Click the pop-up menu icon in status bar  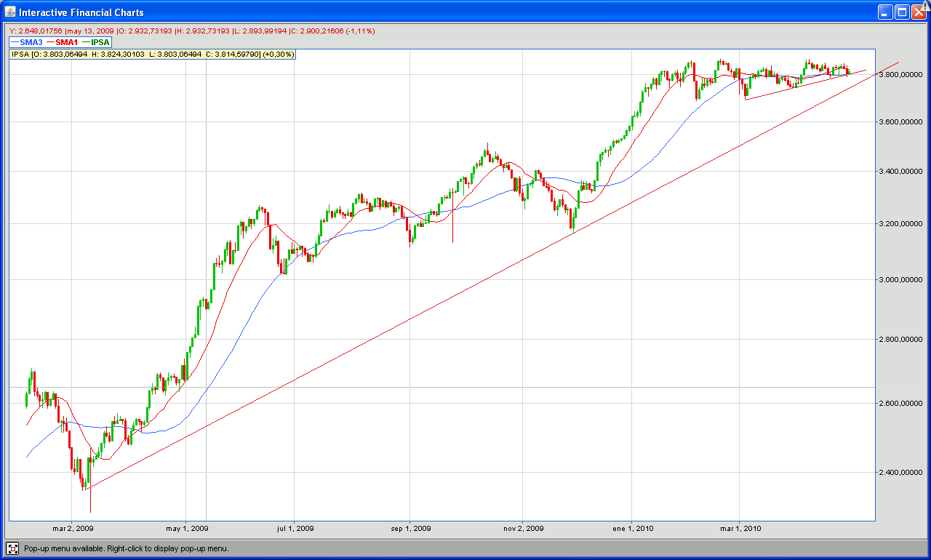click(12, 548)
